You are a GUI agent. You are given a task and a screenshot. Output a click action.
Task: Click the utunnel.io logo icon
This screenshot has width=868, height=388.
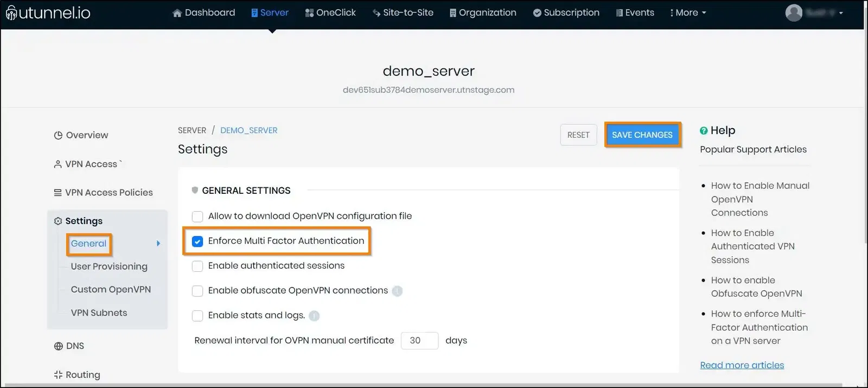coord(11,12)
